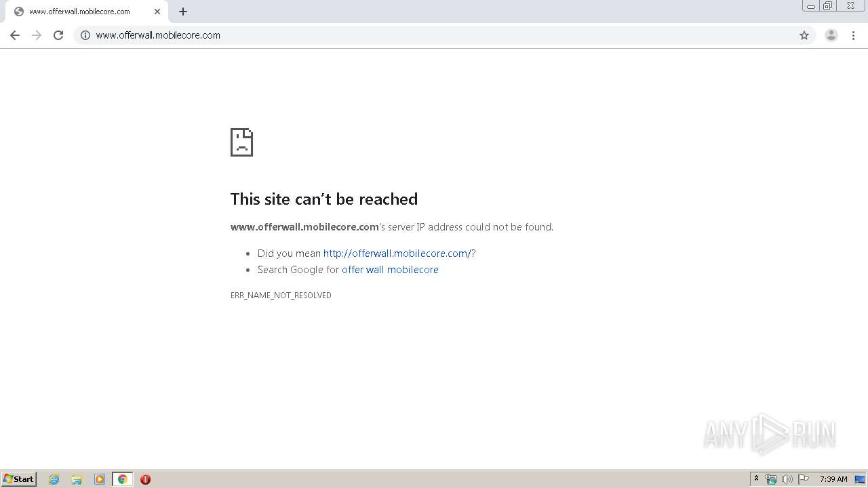Bookmark this page with the star
This screenshot has width=868, height=488.
(804, 35)
